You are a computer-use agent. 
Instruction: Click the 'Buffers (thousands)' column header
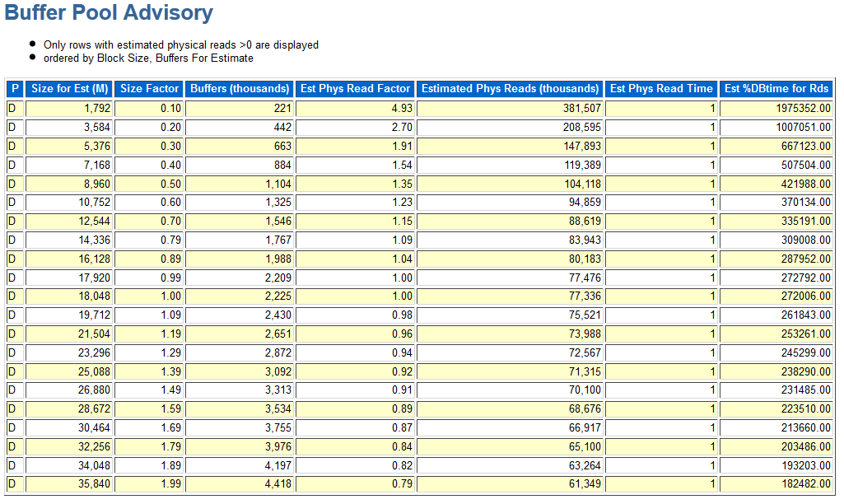pyautogui.click(x=240, y=89)
